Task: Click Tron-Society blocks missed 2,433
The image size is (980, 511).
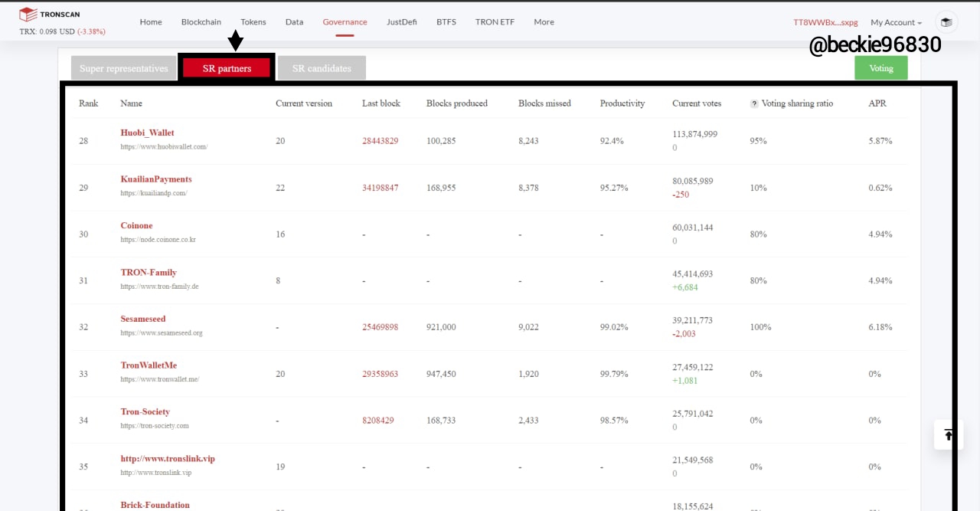Action: (x=529, y=421)
